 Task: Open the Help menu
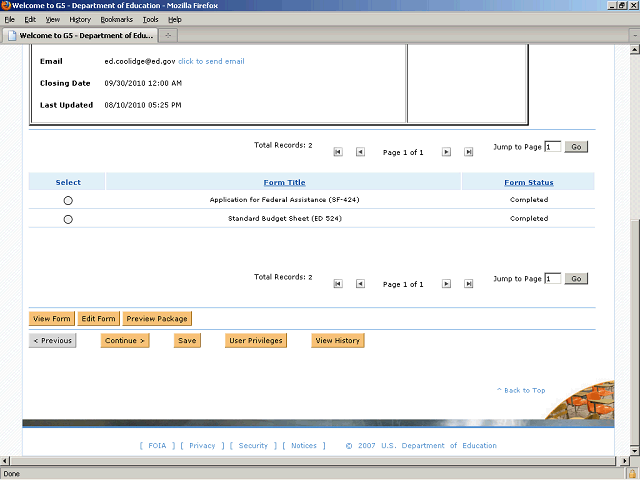click(x=175, y=20)
